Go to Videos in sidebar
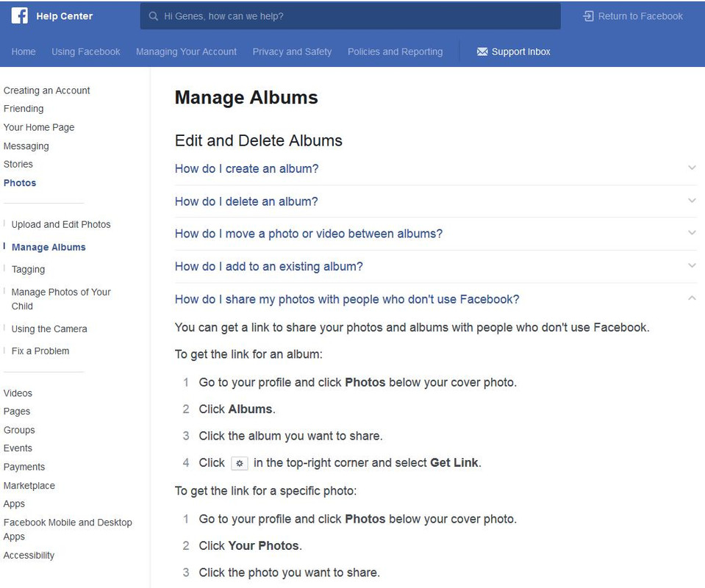The width and height of the screenshot is (705, 588). (18, 393)
